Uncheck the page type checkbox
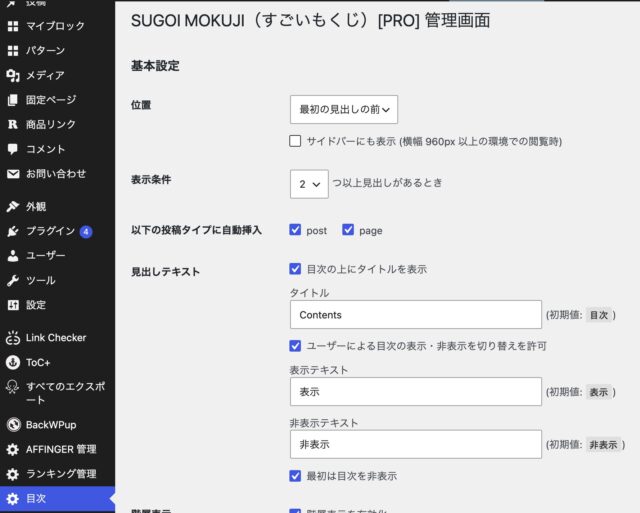Screen dimensions: 640x513 (348, 230)
